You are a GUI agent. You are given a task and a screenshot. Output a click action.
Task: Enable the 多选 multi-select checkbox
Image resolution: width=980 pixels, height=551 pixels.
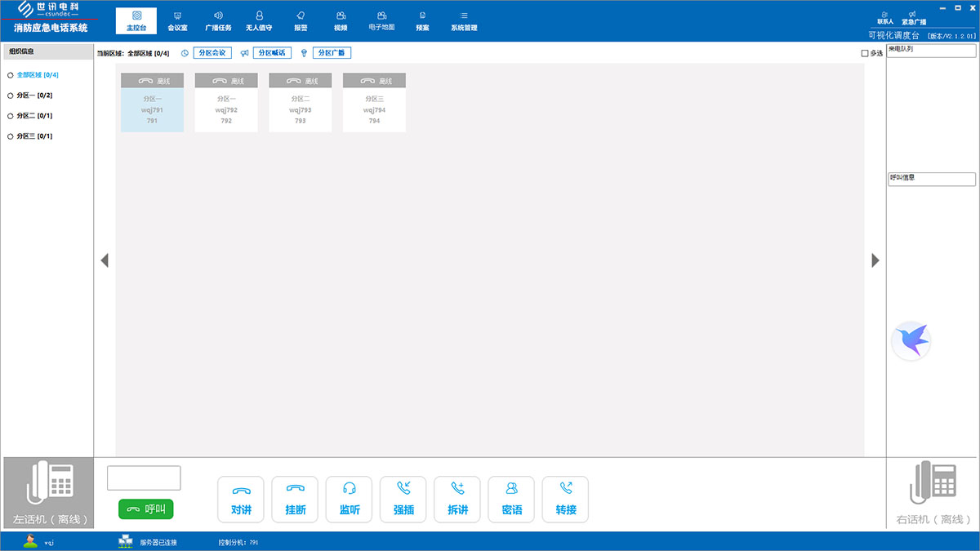[x=865, y=54]
